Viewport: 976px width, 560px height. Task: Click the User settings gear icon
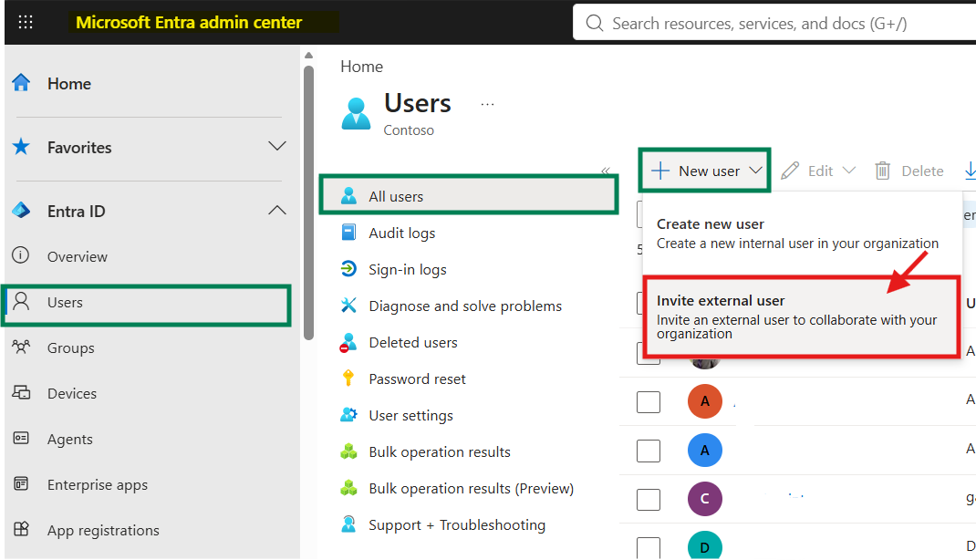(348, 415)
